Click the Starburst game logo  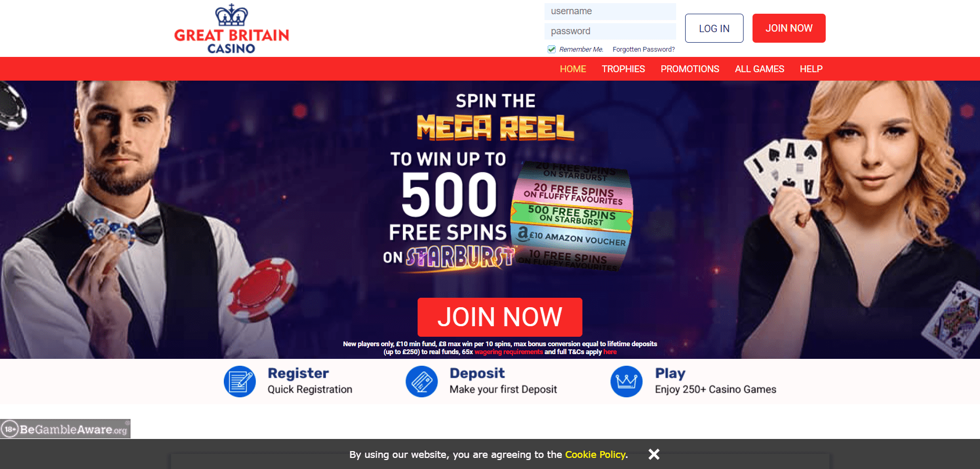point(460,257)
